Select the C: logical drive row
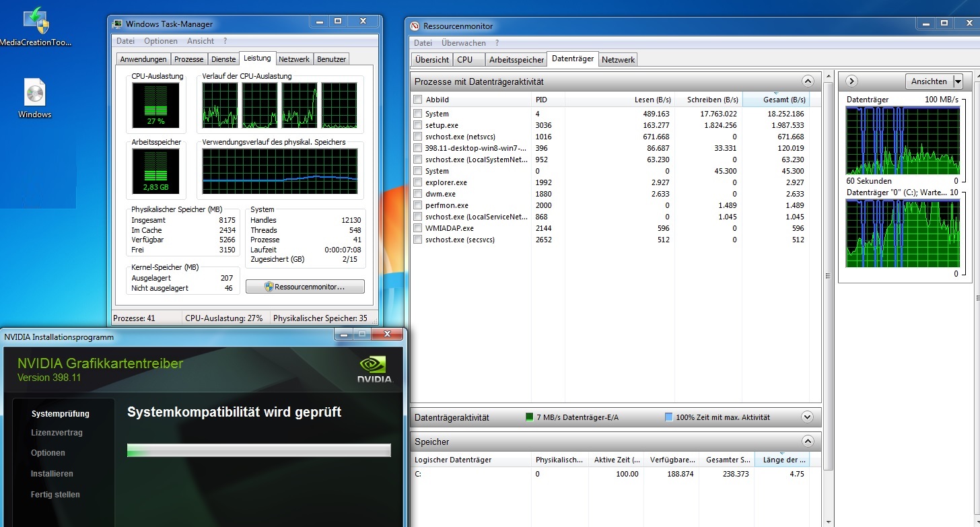Screen dimensions: 980x527 click(x=610, y=474)
